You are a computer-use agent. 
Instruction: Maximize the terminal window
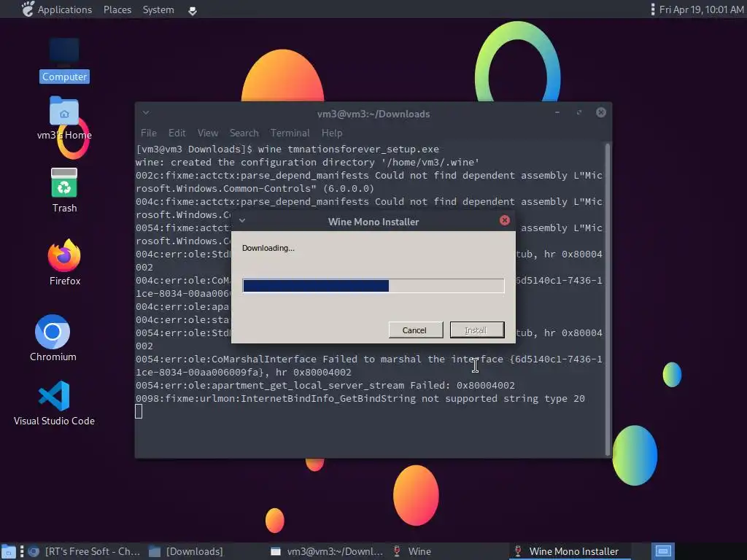pos(578,112)
